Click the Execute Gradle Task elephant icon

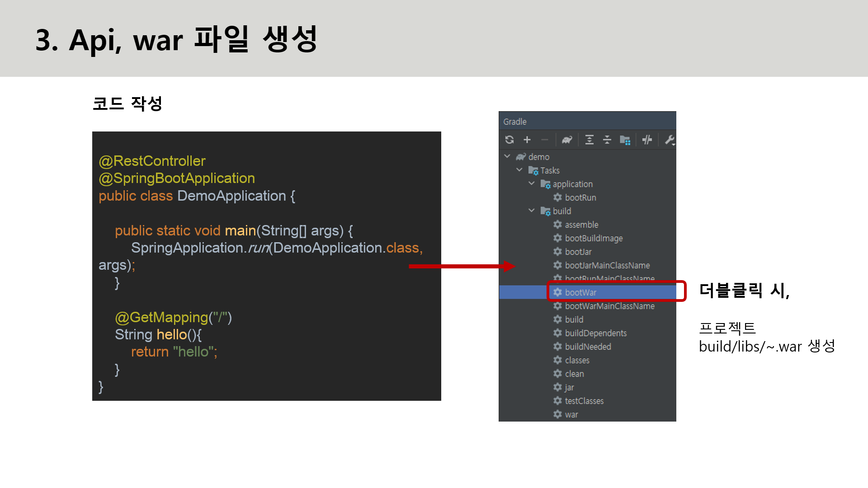(x=567, y=140)
